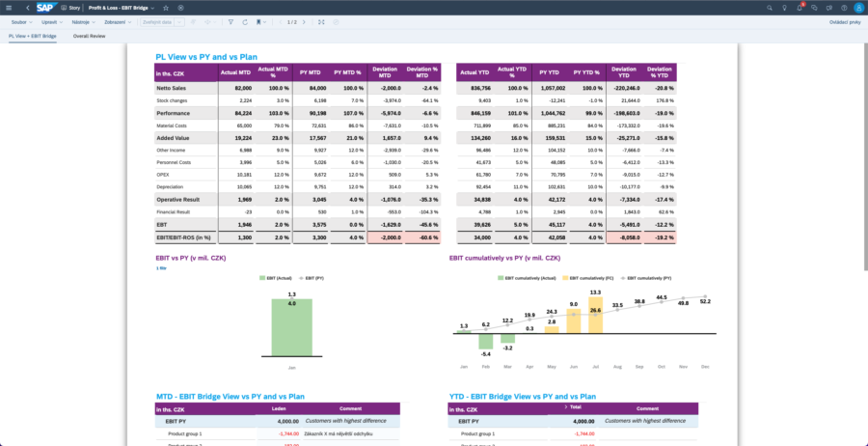Click the refresh icon in toolbar

[247, 21]
